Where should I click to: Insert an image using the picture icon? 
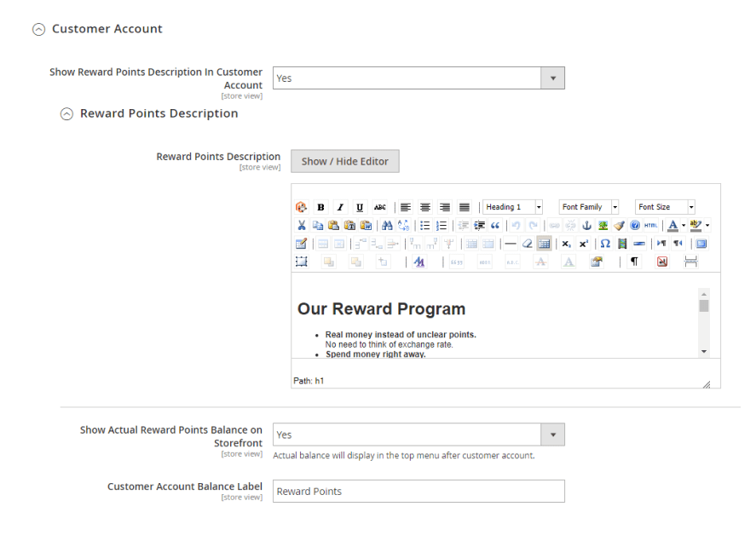603,225
